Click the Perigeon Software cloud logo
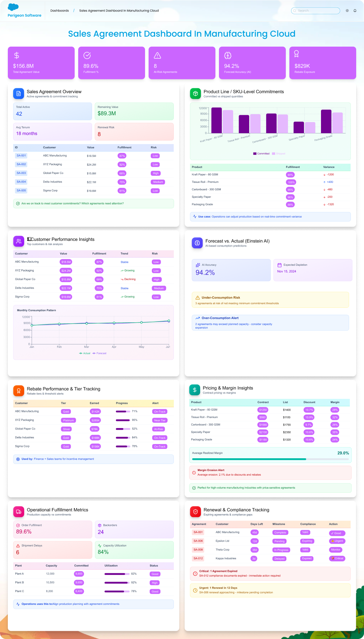This screenshot has height=639, width=364. coord(13,7)
